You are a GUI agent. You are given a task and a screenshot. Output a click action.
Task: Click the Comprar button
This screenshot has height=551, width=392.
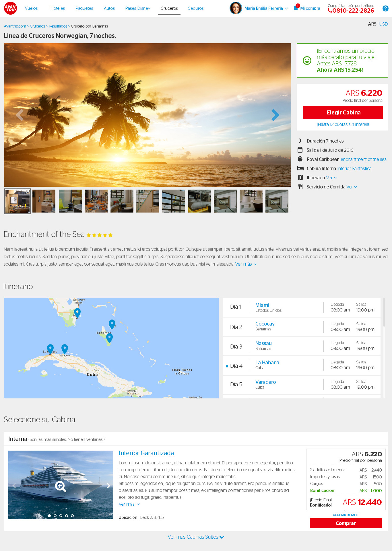click(346, 523)
